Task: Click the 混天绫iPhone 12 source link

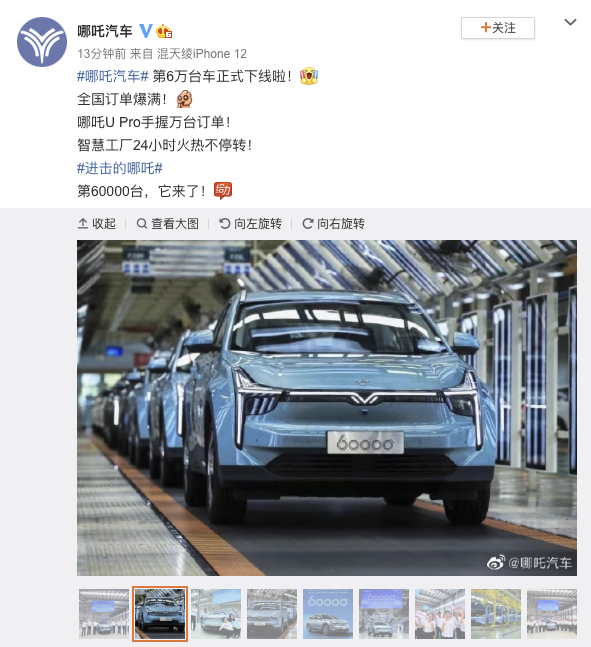Action: pyautogui.click(x=202, y=54)
